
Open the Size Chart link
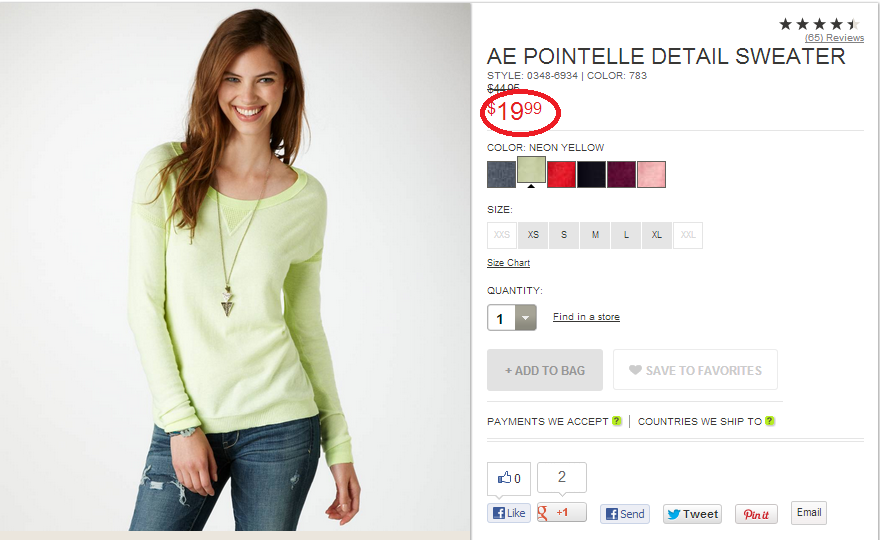pyautogui.click(x=508, y=263)
